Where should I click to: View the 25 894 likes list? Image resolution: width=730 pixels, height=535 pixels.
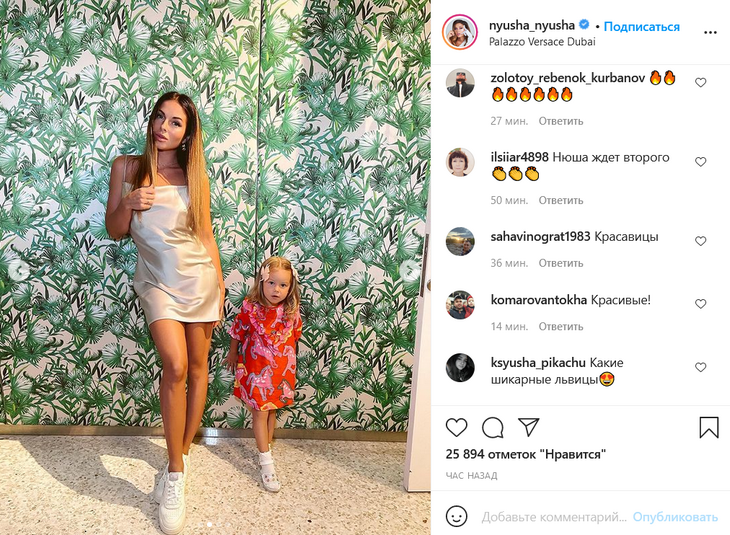click(x=526, y=454)
